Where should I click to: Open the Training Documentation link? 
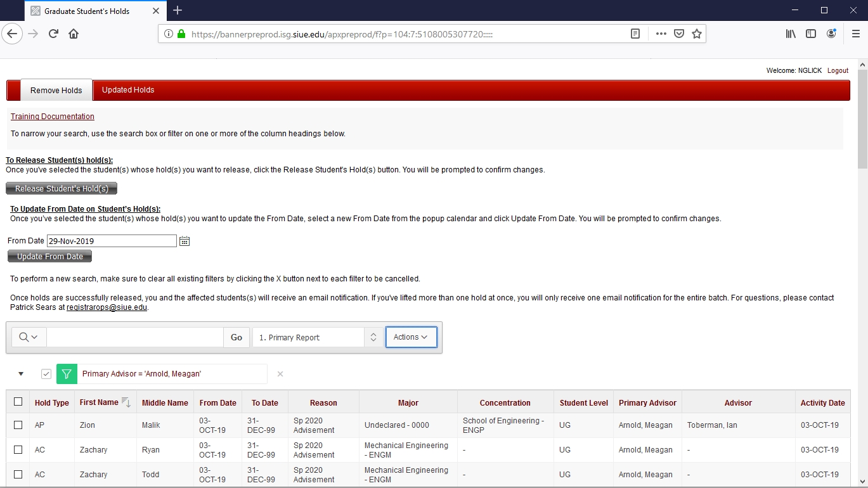(53, 117)
